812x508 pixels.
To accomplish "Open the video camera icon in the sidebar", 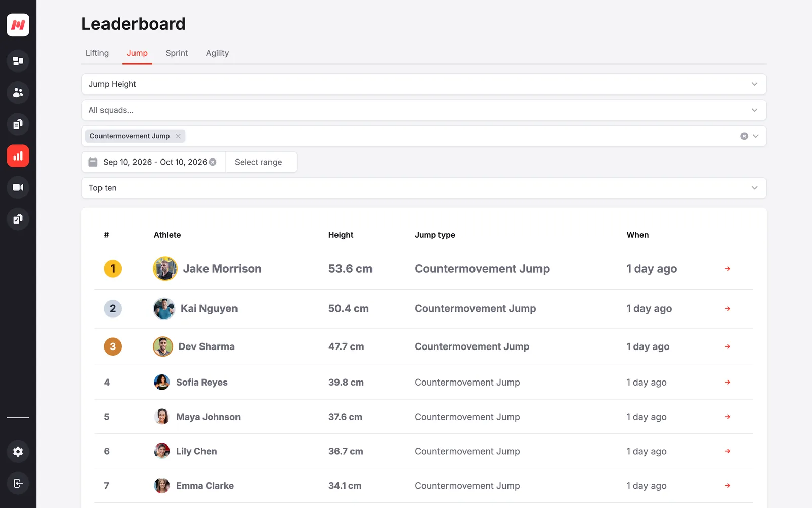I will tap(18, 187).
